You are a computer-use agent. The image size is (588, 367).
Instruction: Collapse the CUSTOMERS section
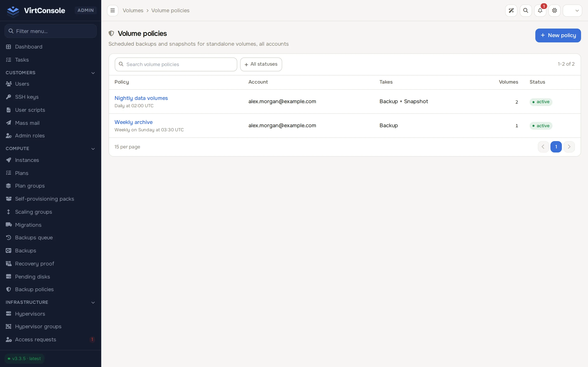click(93, 73)
